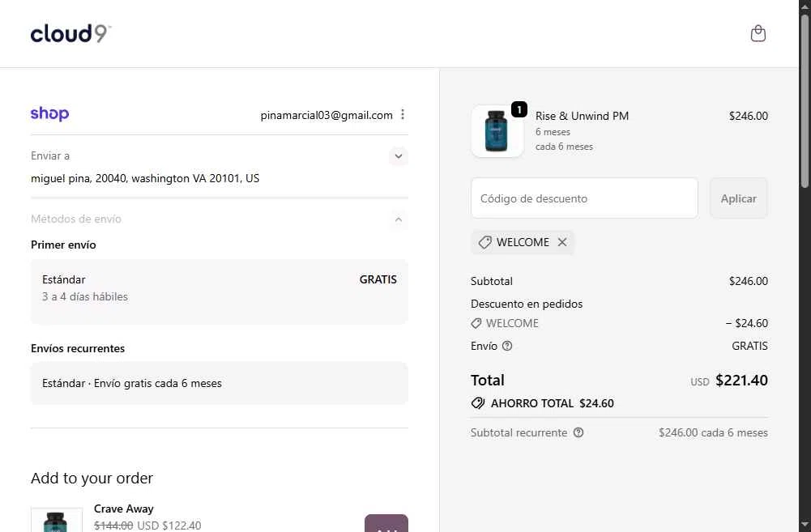Click the WELCOME discount line tag icon
811x532 pixels.
(476, 323)
